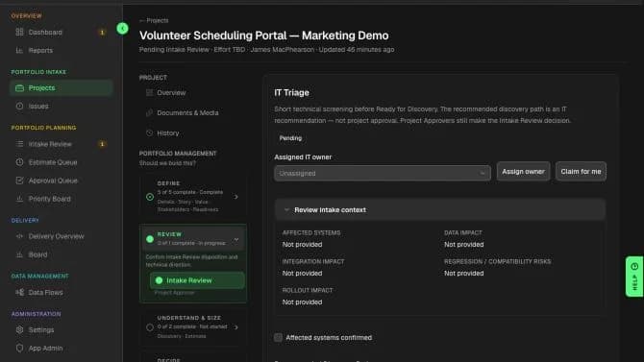Click the Priority Board icon
This screenshot has height=362, width=644.
[19, 199]
